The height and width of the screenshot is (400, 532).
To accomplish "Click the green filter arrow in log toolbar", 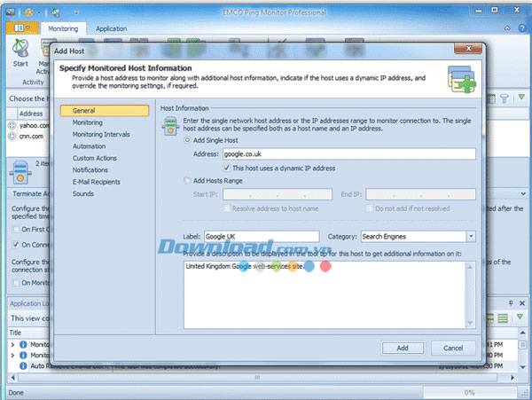I will 518,318.
